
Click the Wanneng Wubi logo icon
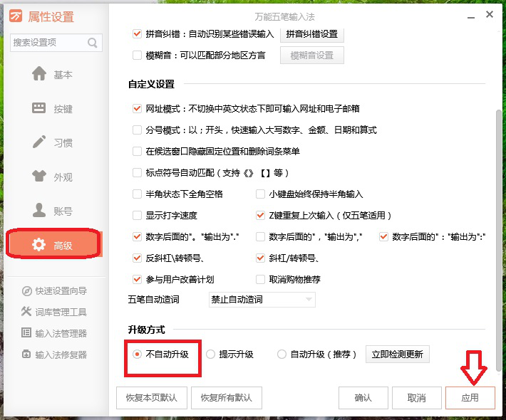coord(16,16)
